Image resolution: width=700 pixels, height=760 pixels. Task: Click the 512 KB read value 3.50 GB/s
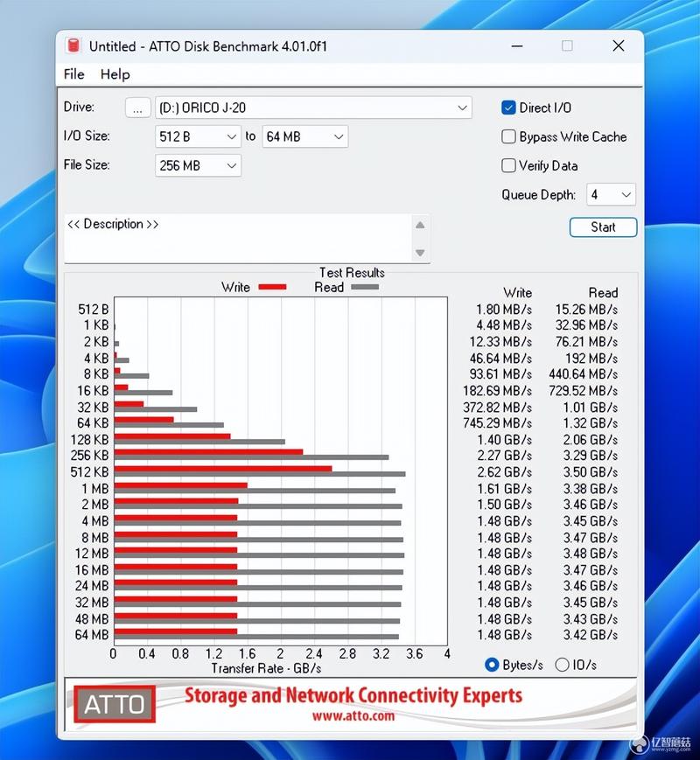click(x=591, y=472)
